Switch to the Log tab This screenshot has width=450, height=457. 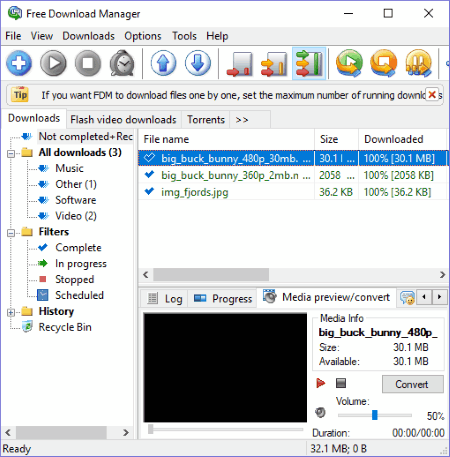(x=165, y=299)
